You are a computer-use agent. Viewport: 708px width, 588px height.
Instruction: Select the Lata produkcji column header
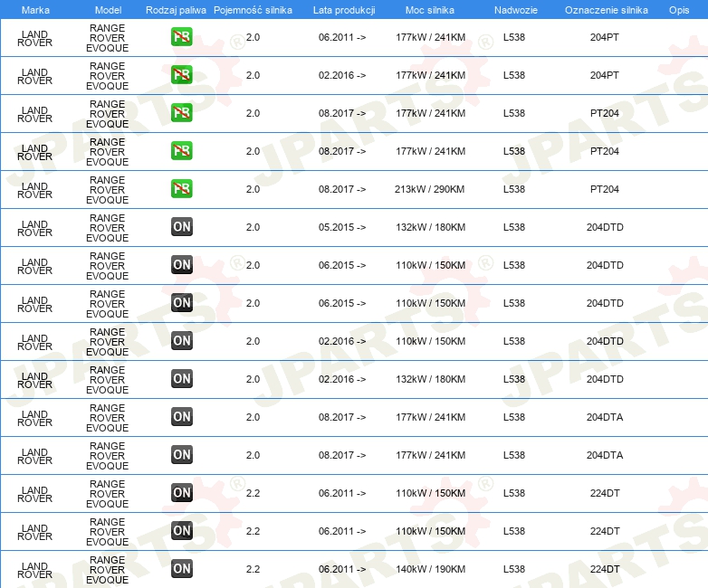click(x=344, y=10)
